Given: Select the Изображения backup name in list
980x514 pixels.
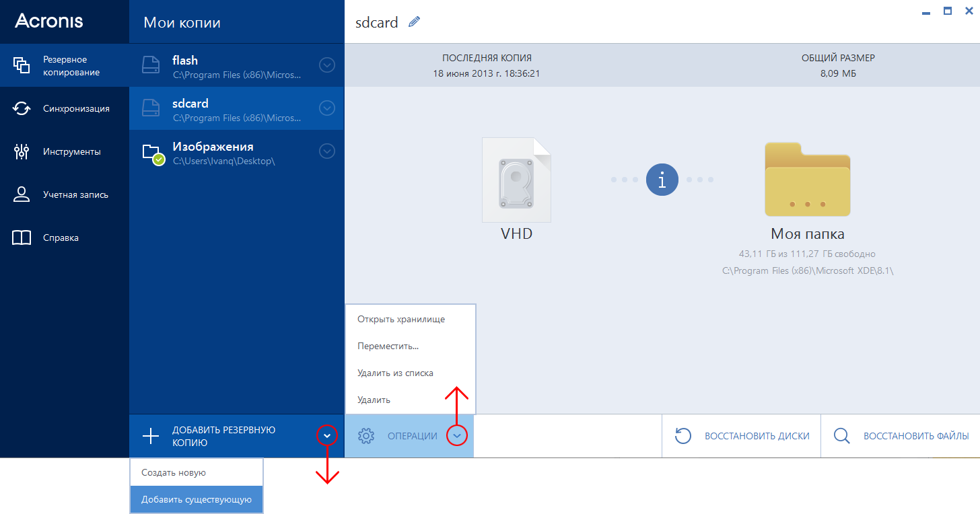Looking at the screenshot, I should [213, 147].
